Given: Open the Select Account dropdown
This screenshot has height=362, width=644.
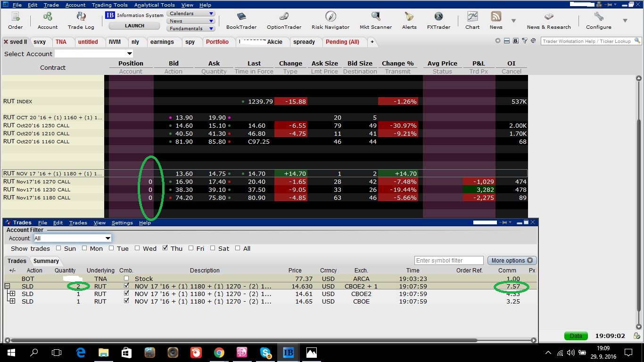Looking at the screenshot, I should point(94,54).
